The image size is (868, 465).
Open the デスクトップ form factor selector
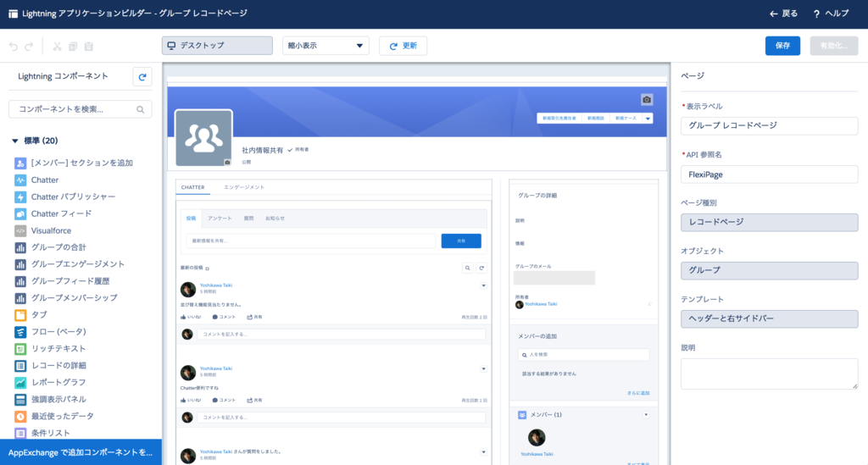(x=217, y=46)
